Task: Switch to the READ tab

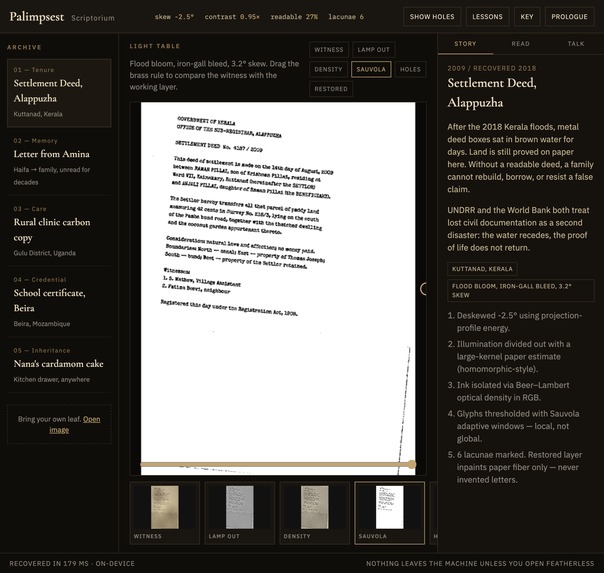Action: pyautogui.click(x=520, y=44)
